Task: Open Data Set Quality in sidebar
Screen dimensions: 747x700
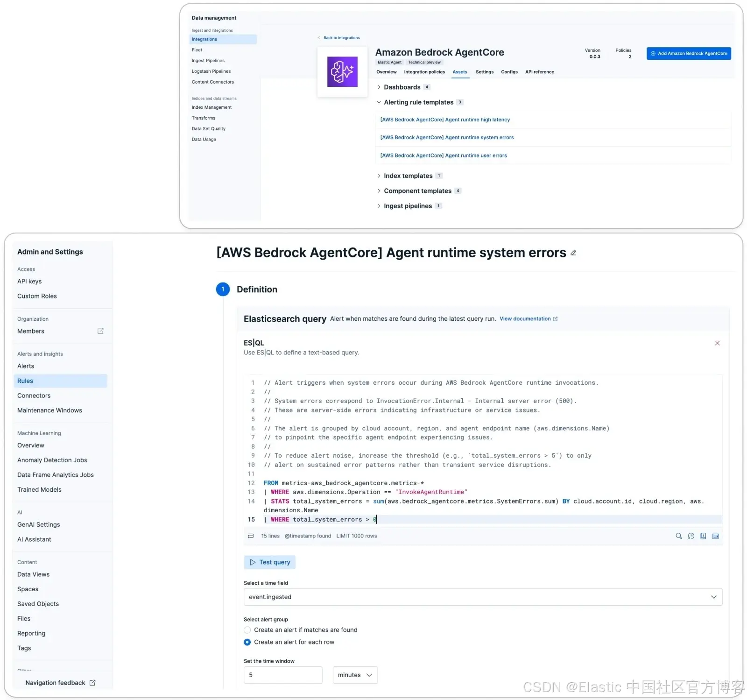Action: pos(209,129)
